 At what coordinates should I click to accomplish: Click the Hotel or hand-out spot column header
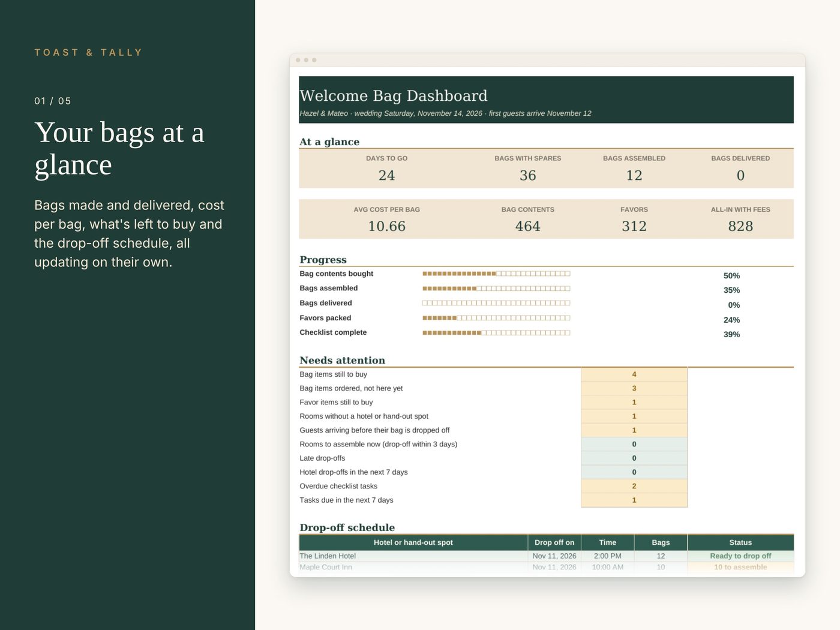(413, 542)
